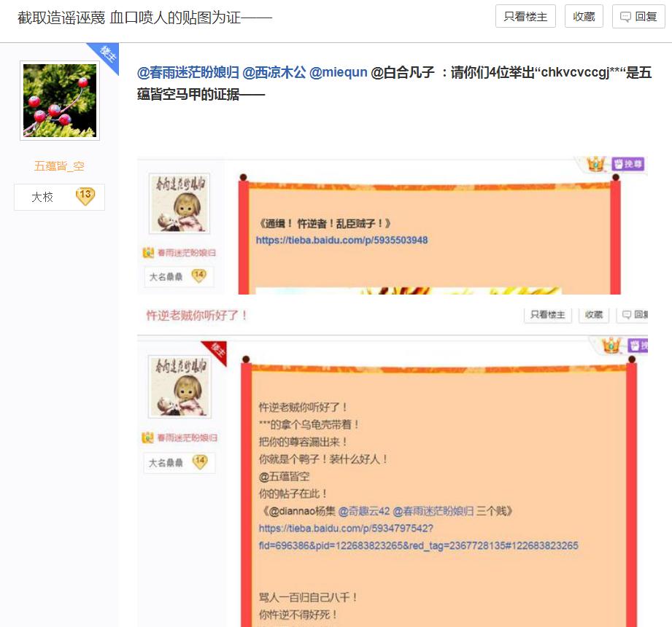Click the red 楼主 ribbon in embedded screenshot
This screenshot has height=627, width=672.
[215, 354]
